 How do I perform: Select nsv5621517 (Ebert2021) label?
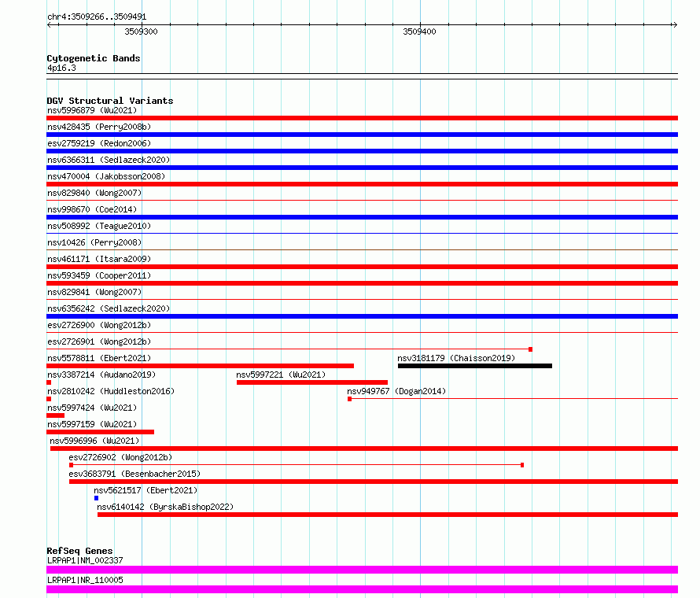click(x=146, y=490)
